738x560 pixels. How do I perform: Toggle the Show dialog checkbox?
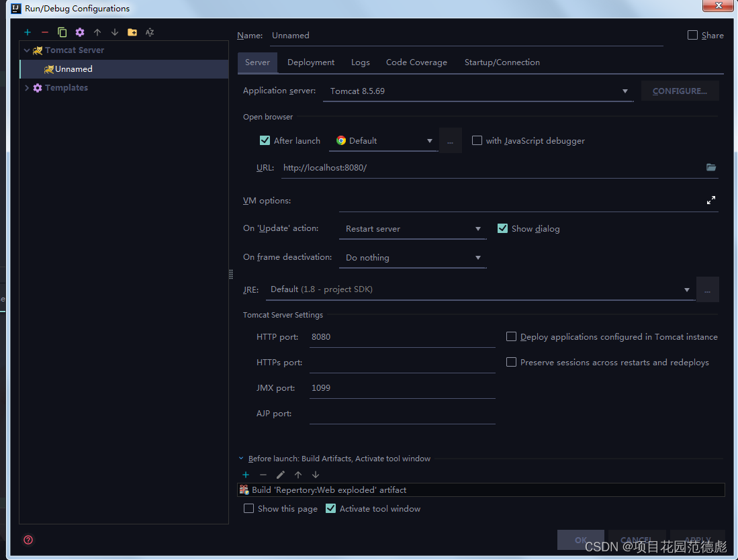click(x=503, y=229)
